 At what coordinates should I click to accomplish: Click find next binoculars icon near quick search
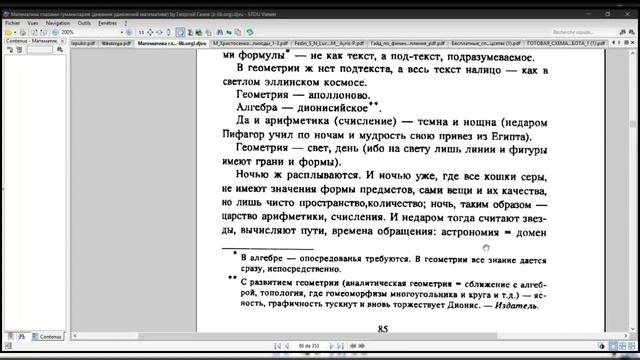(x=631, y=32)
